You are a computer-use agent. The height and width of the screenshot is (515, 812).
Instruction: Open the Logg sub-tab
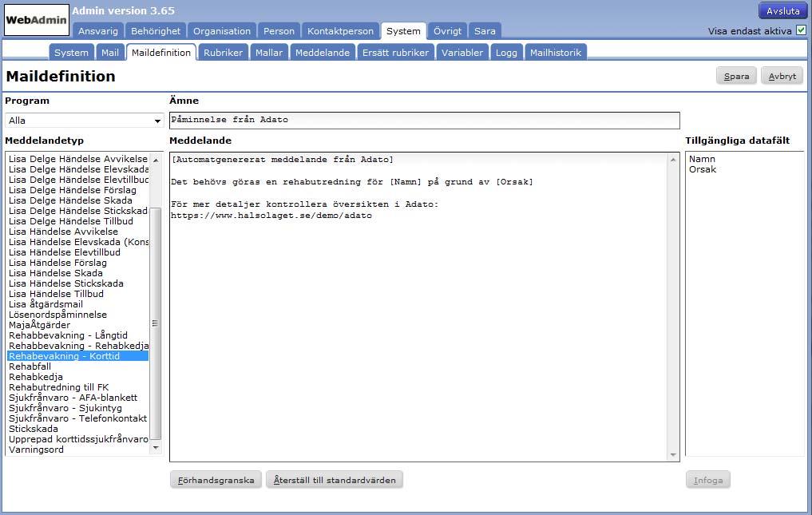pos(506,53)
